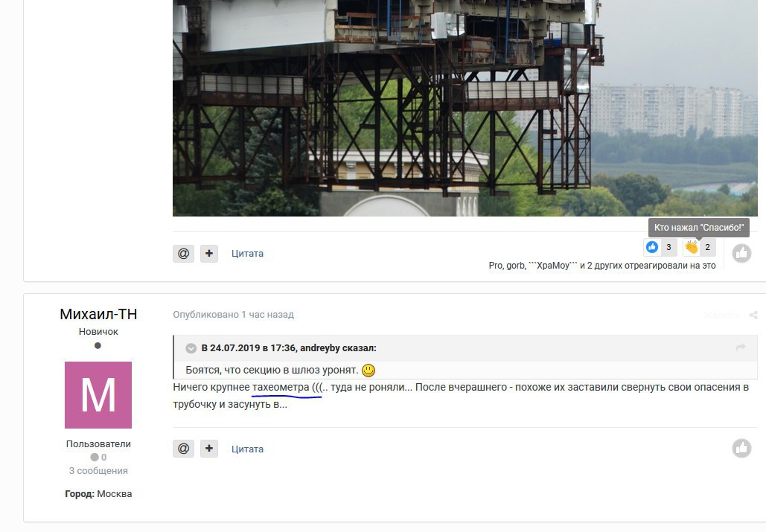Open the list 'Pro, gorb, ХраМоу и 2 других отреагировали'

pyautogui.click(x=601, y=266)
